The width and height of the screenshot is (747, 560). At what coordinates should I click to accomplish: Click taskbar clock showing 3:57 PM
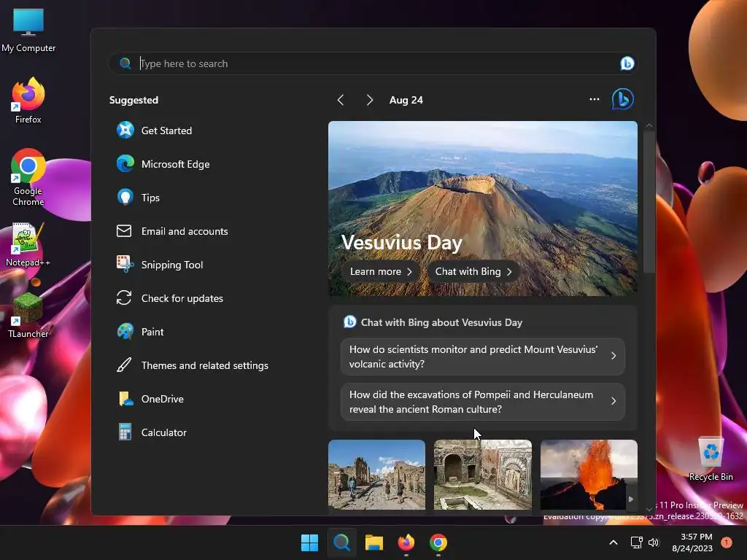(x=692, y=542)
